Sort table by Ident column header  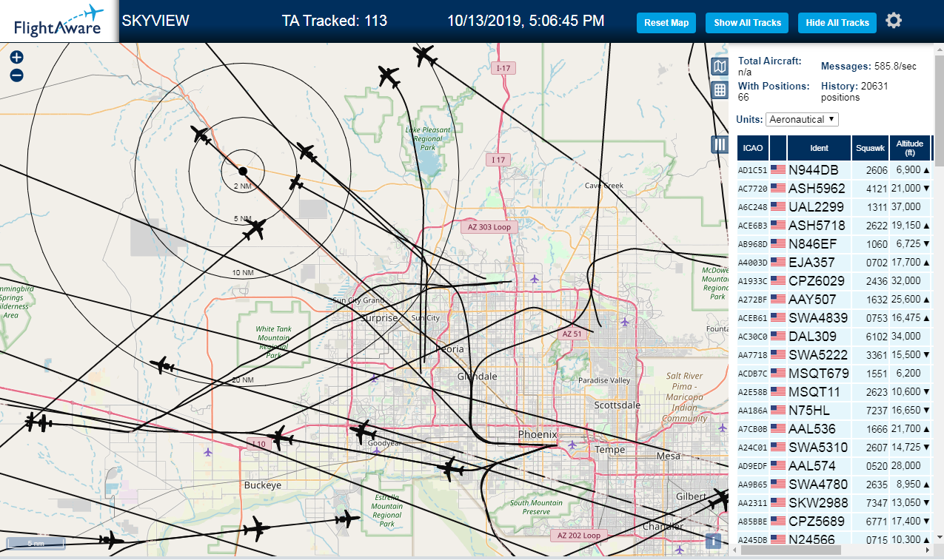click(x=819, y=147)
